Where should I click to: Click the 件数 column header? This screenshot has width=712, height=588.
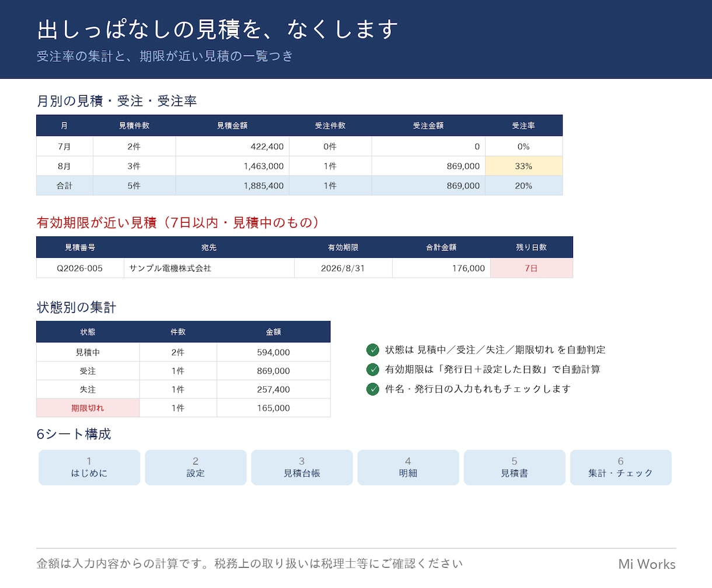pyautogui.click(x=178, y=332)
